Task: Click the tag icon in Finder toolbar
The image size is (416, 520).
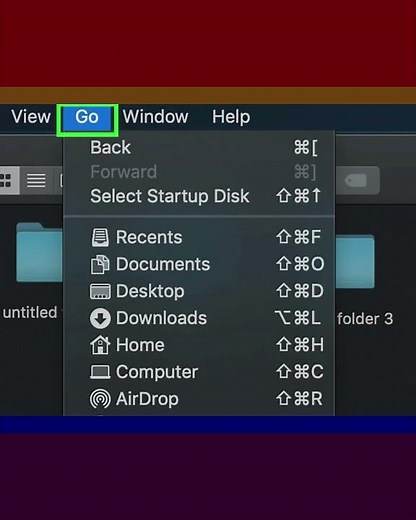Action: (356, 181)
